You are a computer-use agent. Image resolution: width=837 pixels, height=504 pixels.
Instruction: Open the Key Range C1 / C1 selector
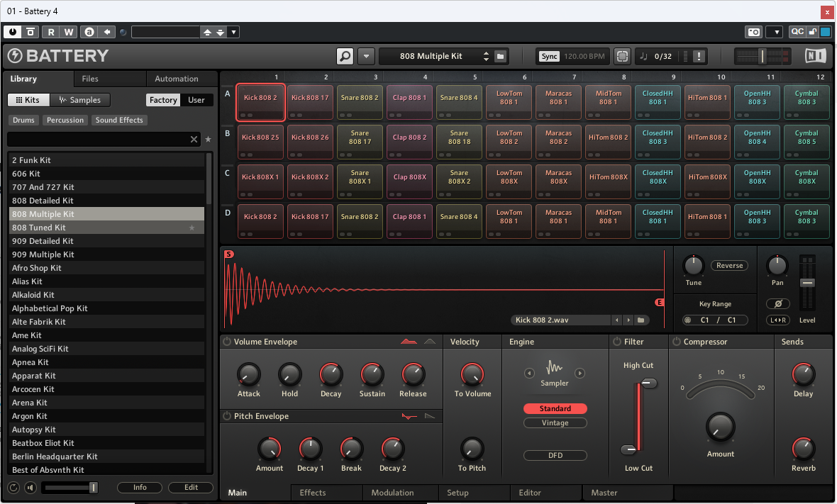pyautogui.click(x=715, y=320)
